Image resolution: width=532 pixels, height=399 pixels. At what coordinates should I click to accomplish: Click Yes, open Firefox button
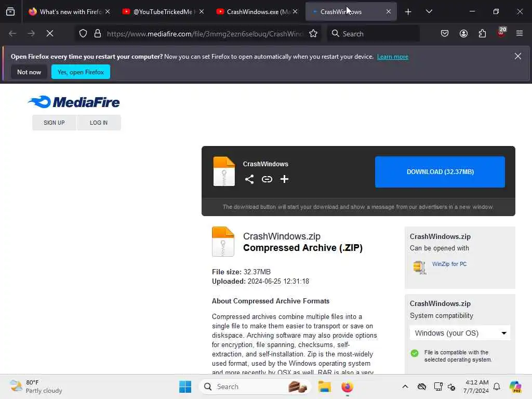(x=81, y=72)
